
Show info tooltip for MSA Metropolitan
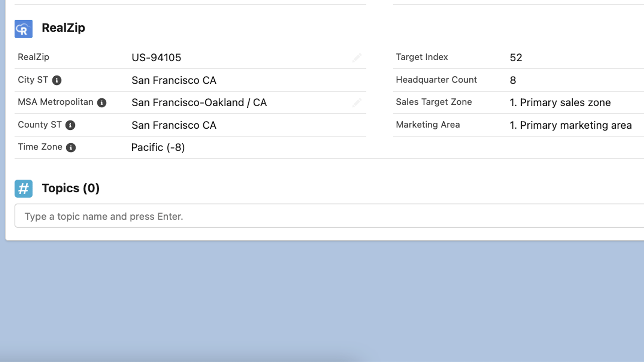click(102, 103)
